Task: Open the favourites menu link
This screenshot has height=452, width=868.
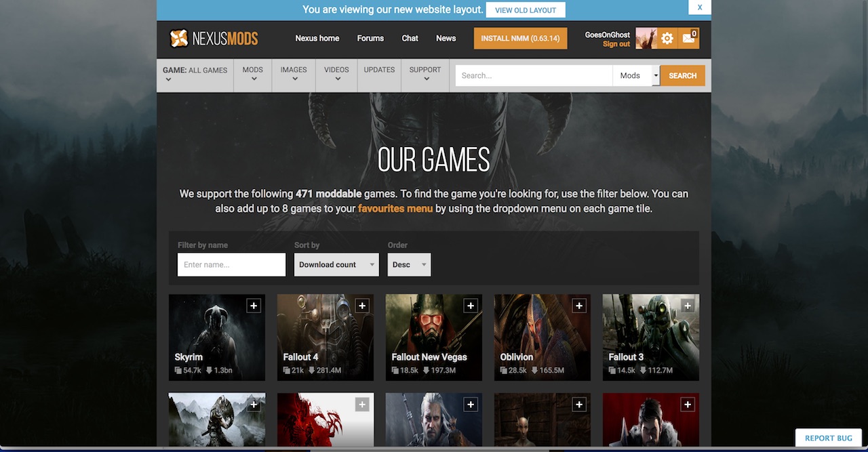Action: click(x=395, y=209)
